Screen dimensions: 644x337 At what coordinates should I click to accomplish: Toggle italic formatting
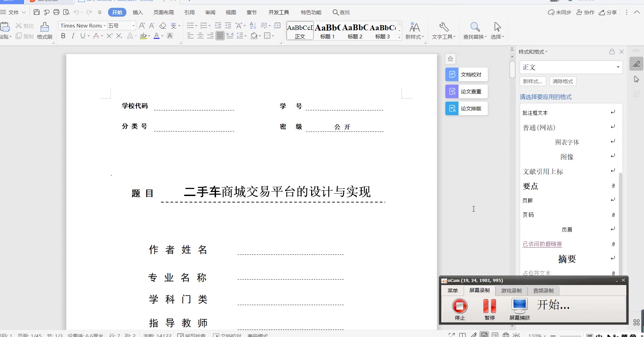73,36
